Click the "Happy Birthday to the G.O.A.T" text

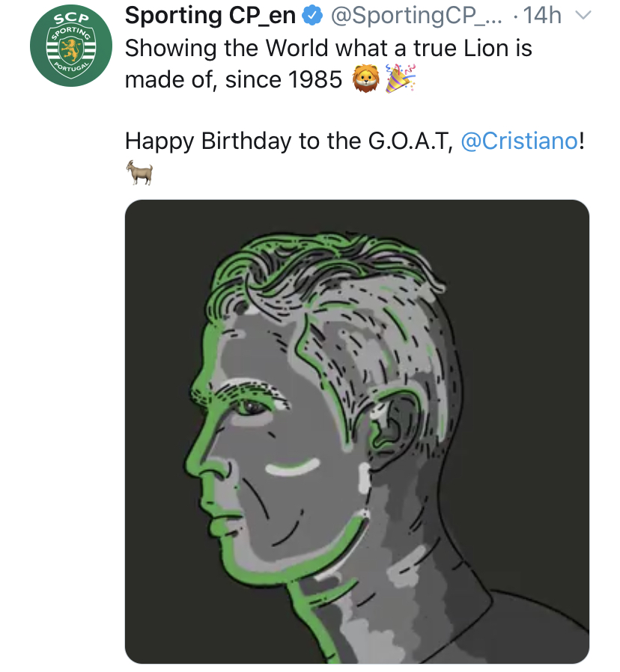289,140
